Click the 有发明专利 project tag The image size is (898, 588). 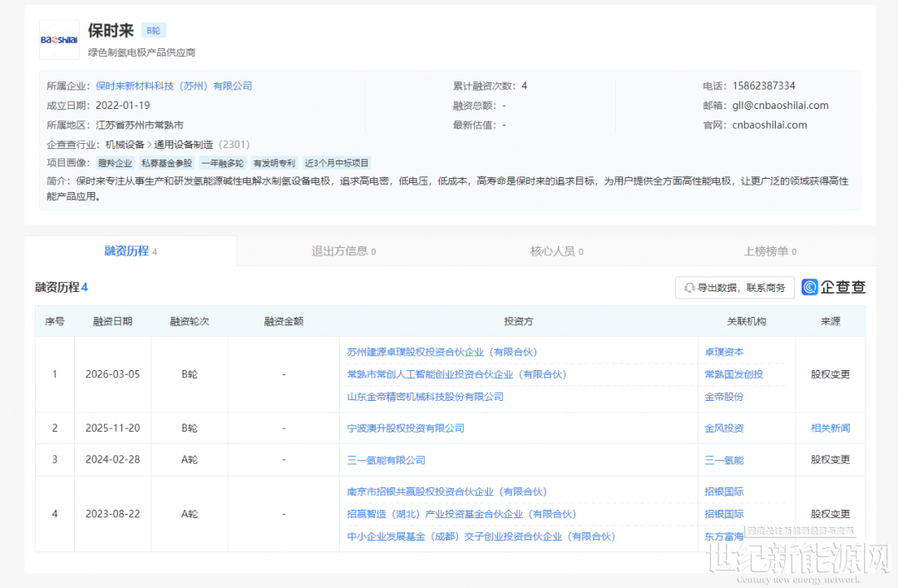tap(274, 163)
